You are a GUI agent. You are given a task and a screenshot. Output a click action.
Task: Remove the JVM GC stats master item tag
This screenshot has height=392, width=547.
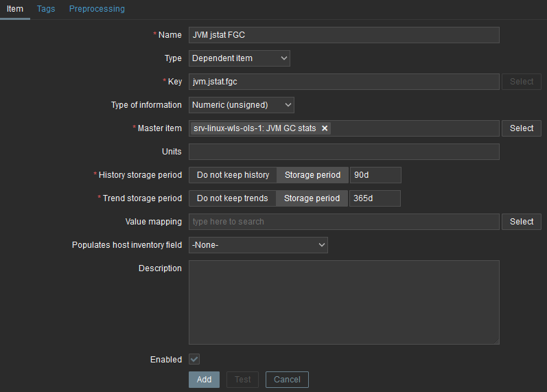pyautogui.click(x=325, y=128)
